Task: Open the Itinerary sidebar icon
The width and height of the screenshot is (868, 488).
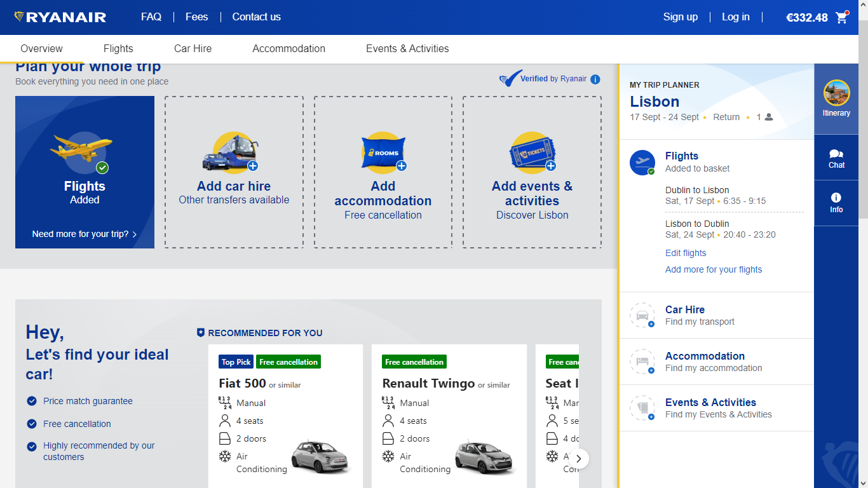Action: pyautogui.click(x=836, y=98)
